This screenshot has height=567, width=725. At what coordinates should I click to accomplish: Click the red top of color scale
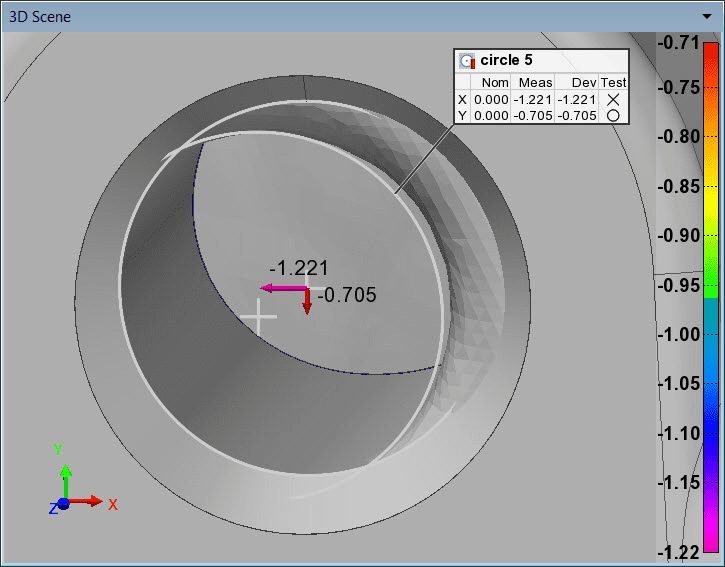tap(710, 50)
